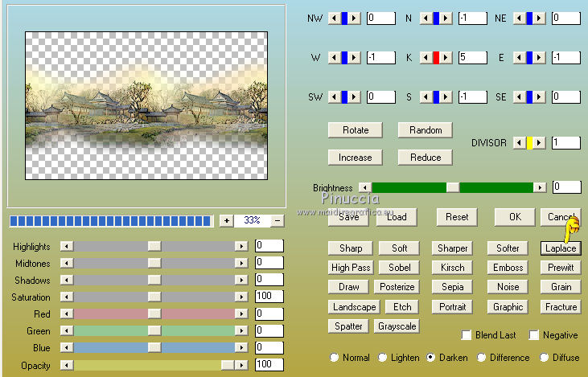Decrease the NE value with left arrow
Viewport: 588px width, 377px height.
pos(520,18)
